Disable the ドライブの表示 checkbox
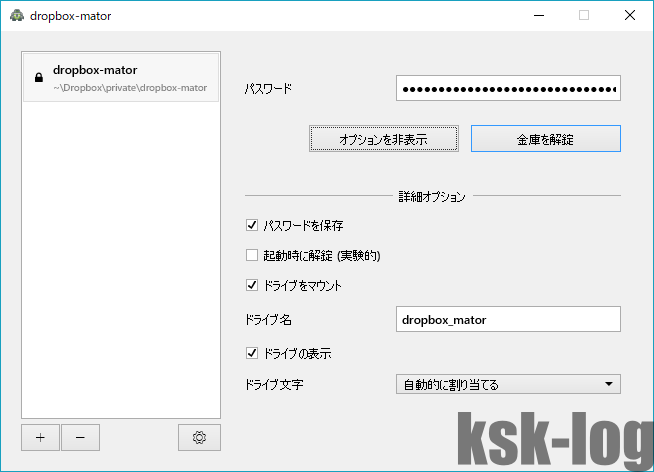 [x=252, y=353]
